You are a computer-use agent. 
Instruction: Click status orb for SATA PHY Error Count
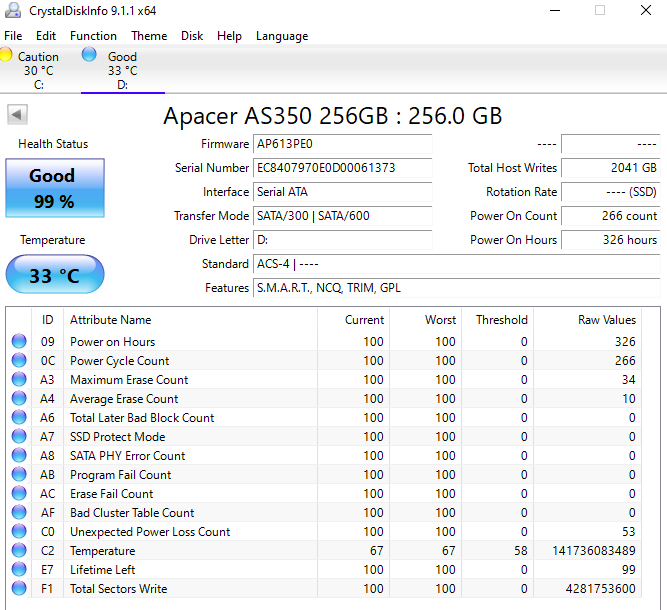point(19,455)
